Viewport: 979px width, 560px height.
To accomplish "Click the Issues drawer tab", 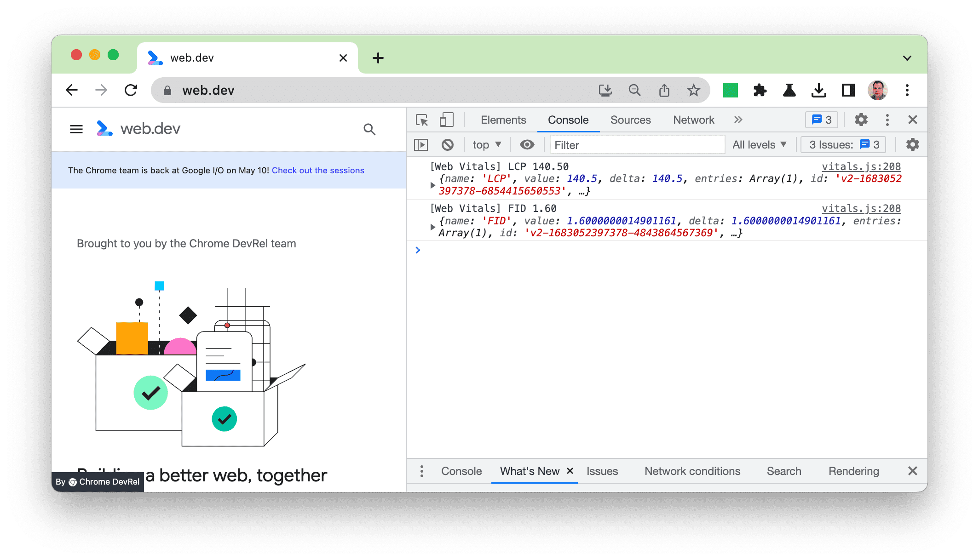I will click(x=603, y=471).
